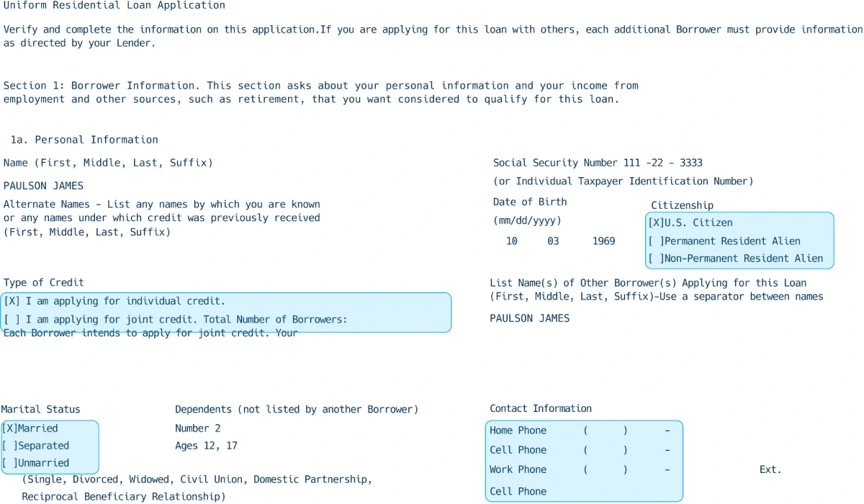The width and height of the screenshot is (864, 504).
Task: Select the birth year value 1969
Action: (604, 241)
